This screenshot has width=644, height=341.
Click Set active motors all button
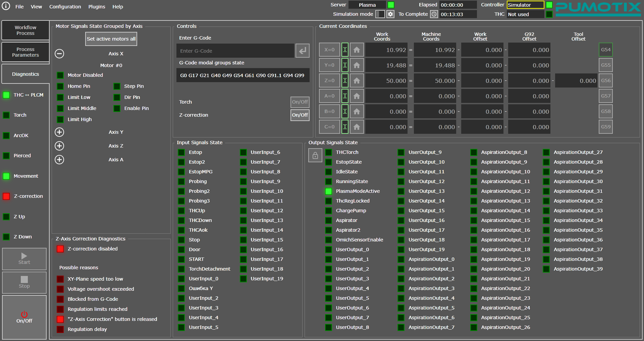(111, 39)
